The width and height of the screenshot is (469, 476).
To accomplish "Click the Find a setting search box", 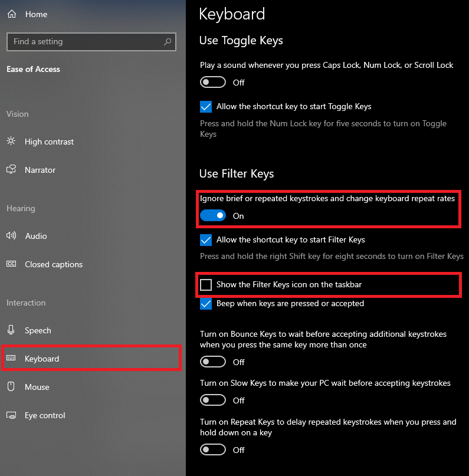I will point(91,42).
